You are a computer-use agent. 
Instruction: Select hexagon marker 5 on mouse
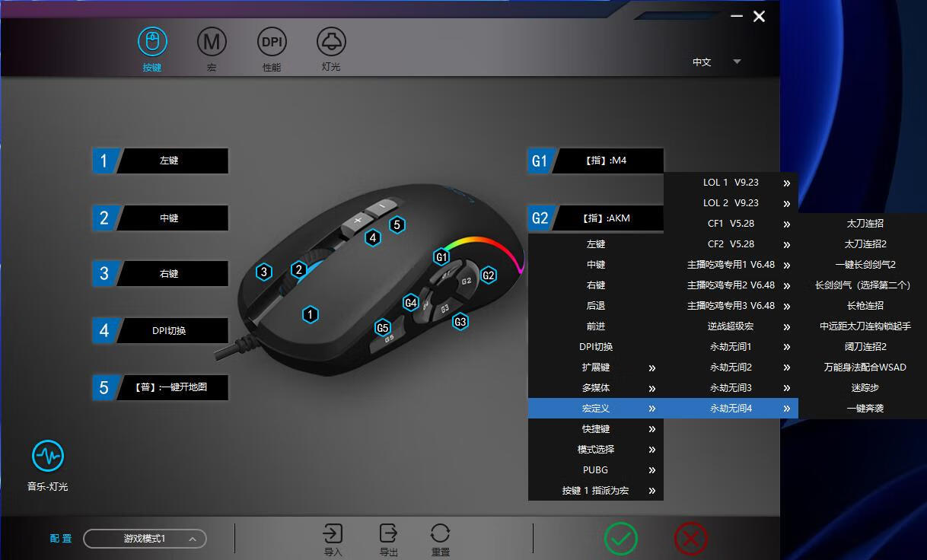coord(397,224)
